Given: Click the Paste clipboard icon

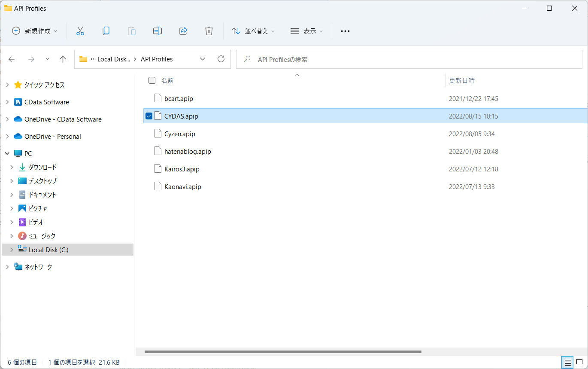Looking at the screenshot, I should [132, 31].
